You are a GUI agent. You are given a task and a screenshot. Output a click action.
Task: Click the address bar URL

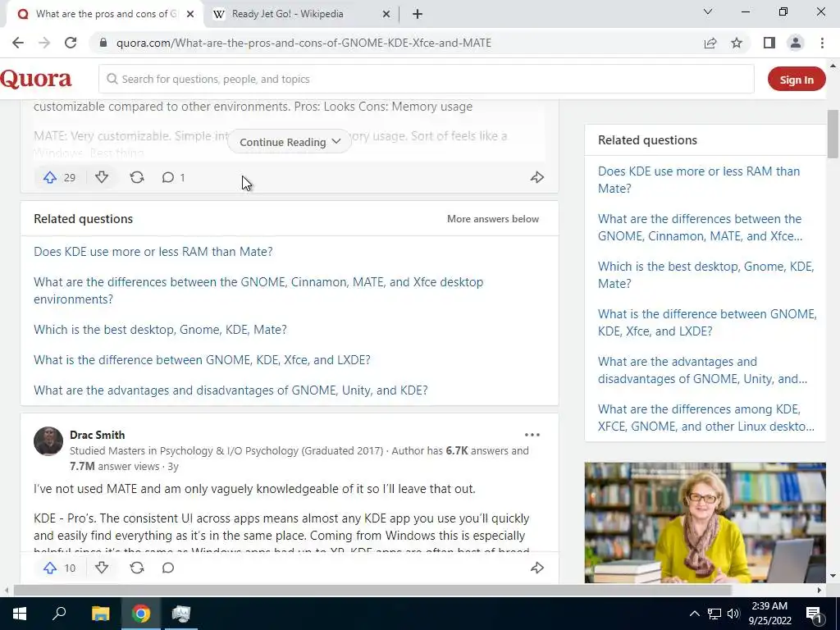pos(304,43)
